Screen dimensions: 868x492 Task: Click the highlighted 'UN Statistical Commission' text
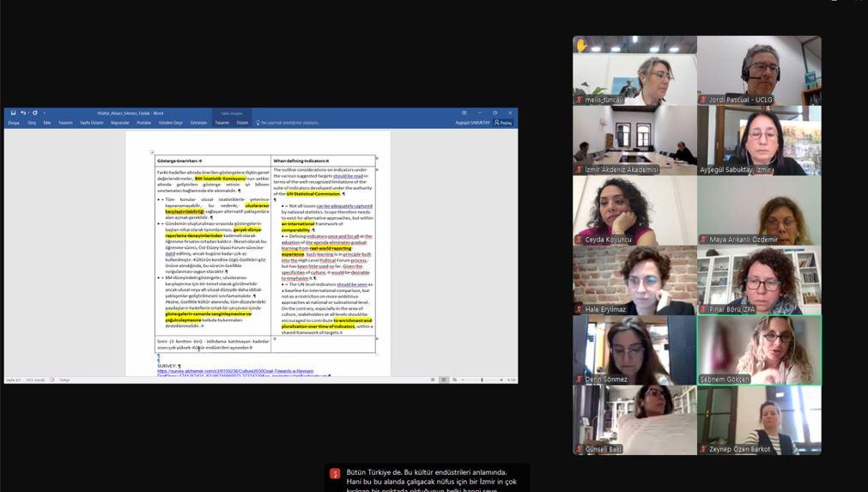coord(313,194)
